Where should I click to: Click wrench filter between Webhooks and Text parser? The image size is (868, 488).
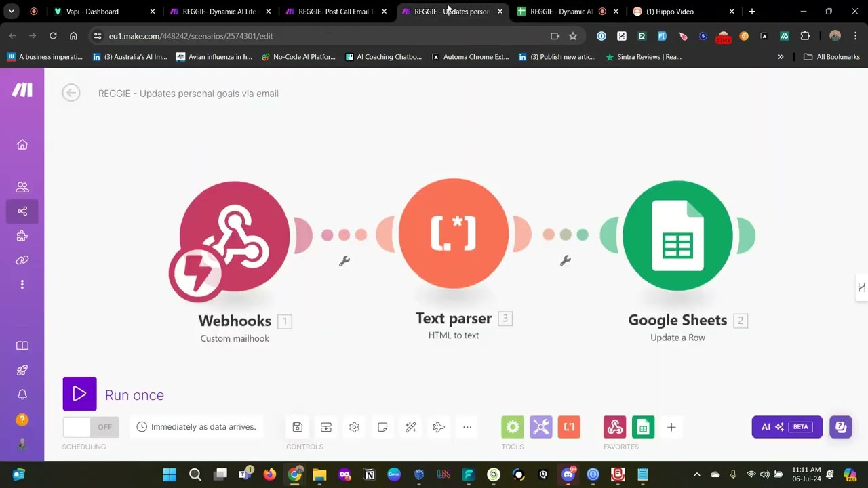coord(344,261)
